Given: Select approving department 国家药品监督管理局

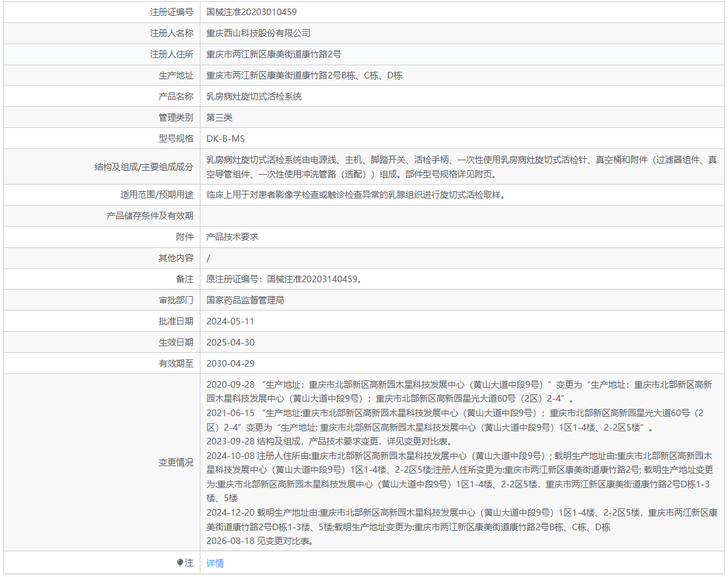Looking at the screenshot, I should coord(245,300).
